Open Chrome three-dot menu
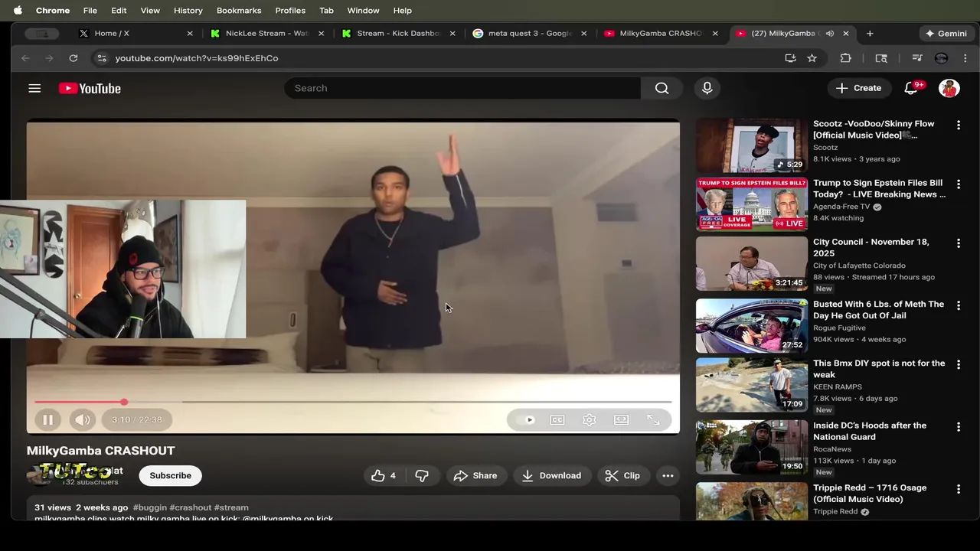Image resolution: width=980 pixels, height=551 pixels. (965, 58)
